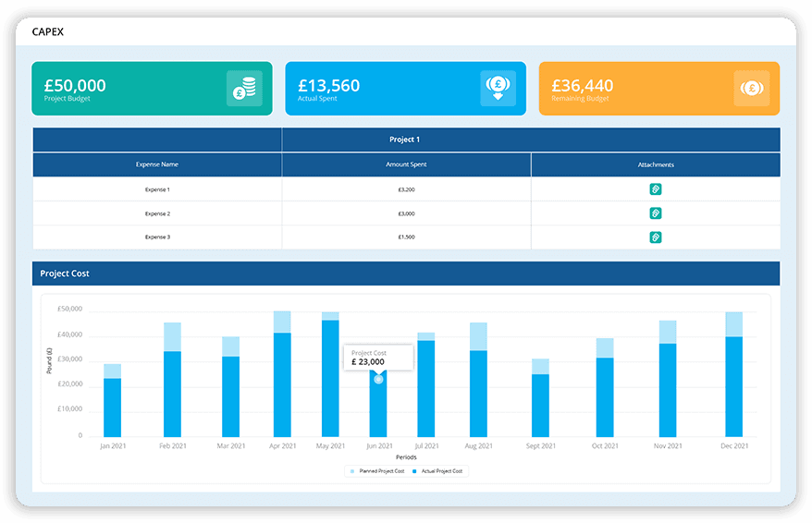Click the Sept 2021 bar in chart

pyautogui.click(x=541, y=398)
